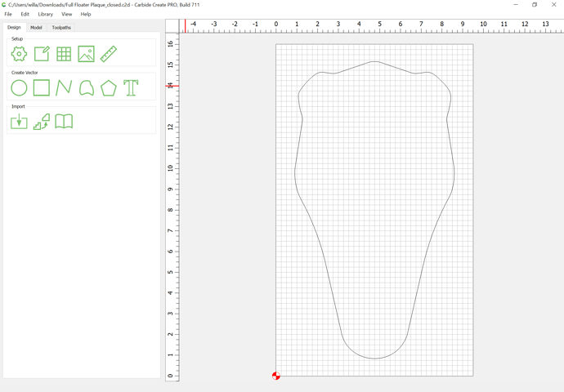
Task: Open the grid settings icon
Action: pos(64,54)
